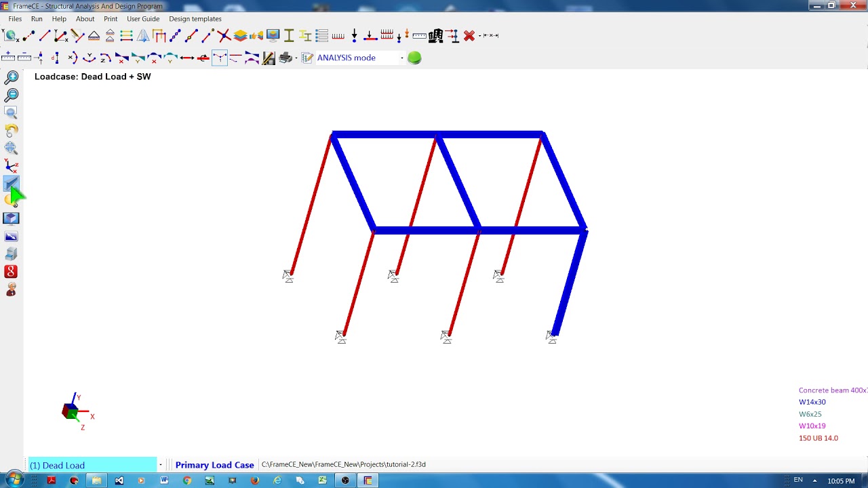
Task: Click the W6x25 legend label
Action: tap(810, 414)
